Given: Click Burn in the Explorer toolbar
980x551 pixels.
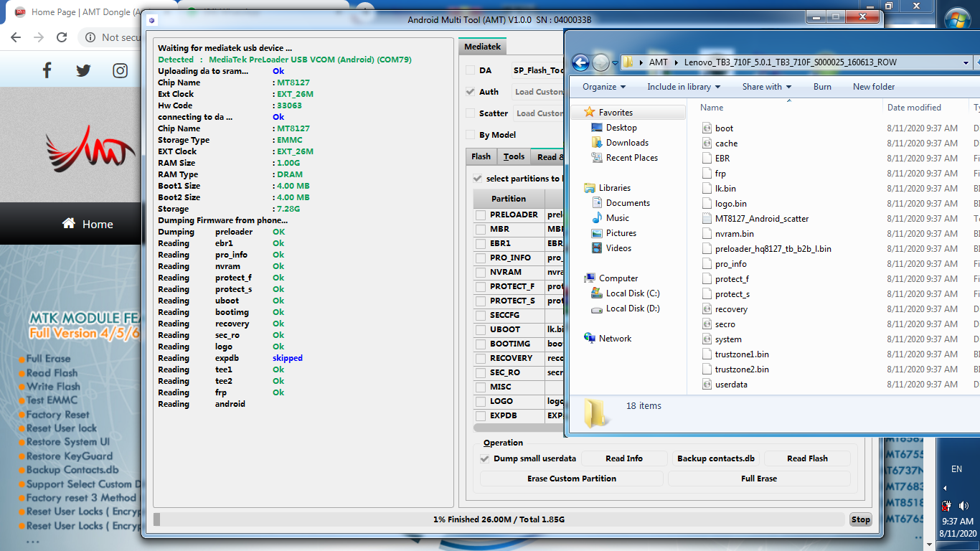Looking at the screenshot, I should coord(822,87).
